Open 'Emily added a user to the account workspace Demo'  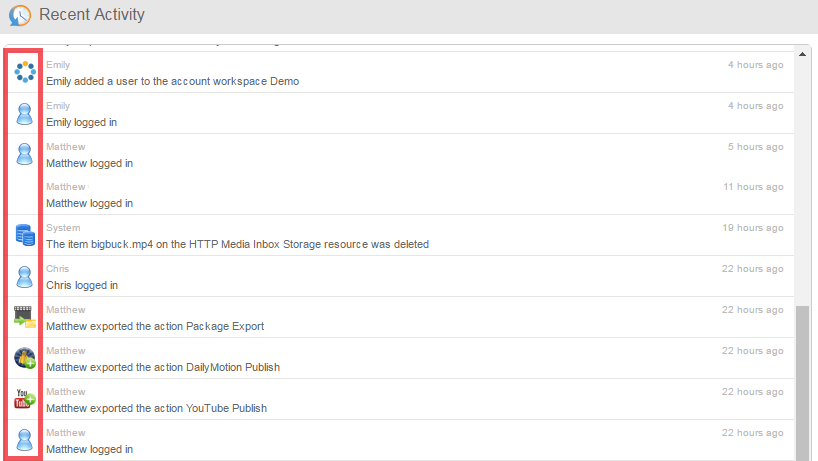pos(172,81)
